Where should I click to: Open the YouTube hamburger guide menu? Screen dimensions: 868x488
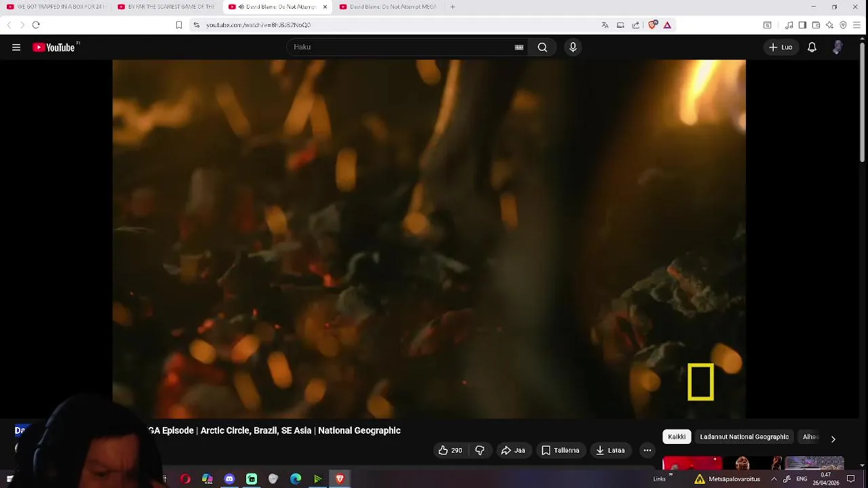[16, 47]
